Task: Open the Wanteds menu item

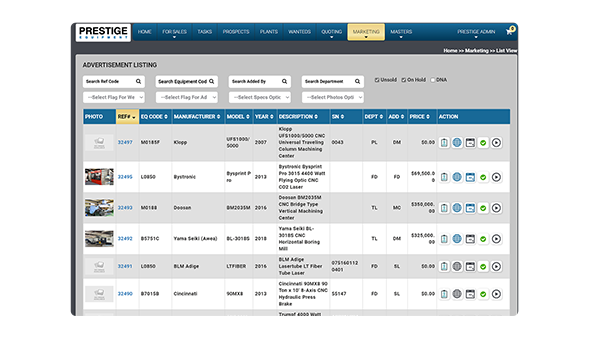Action: (300, 32)
